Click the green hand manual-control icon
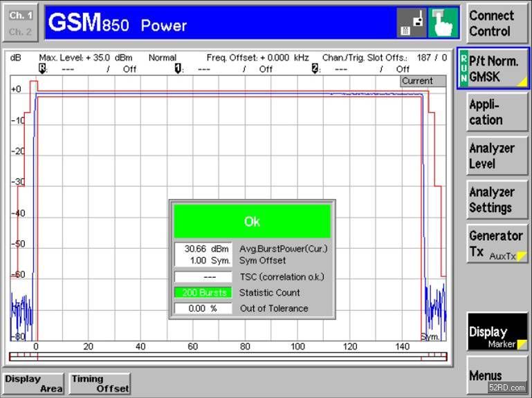Viewport: 532px width, 398px height. pos(443,23)
